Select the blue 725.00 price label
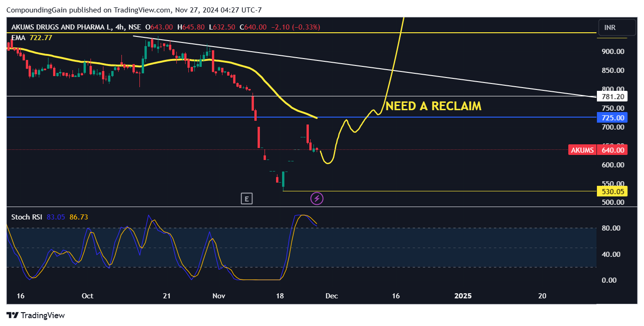The height and width of the screenshot is (326, 644). 612,118
